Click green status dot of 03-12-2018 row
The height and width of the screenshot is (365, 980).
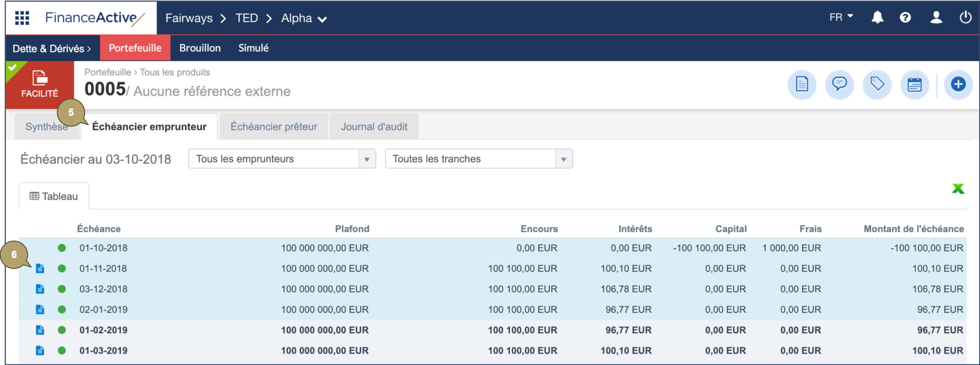tap(62, 289)
